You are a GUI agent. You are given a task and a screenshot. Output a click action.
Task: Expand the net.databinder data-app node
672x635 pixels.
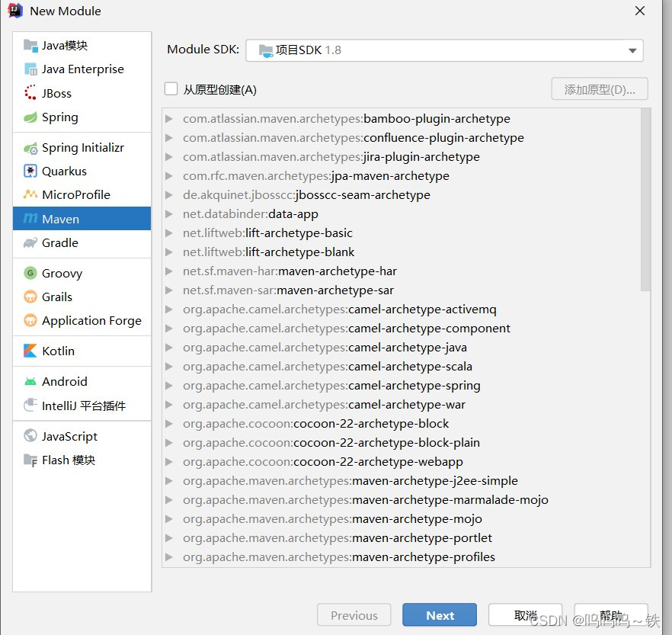[x=169, y=214]
